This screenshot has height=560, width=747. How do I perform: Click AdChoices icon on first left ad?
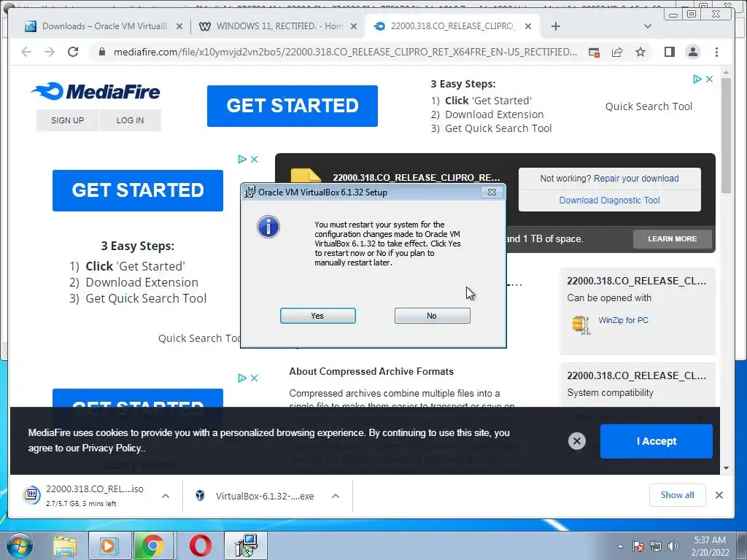pos(242,159)
